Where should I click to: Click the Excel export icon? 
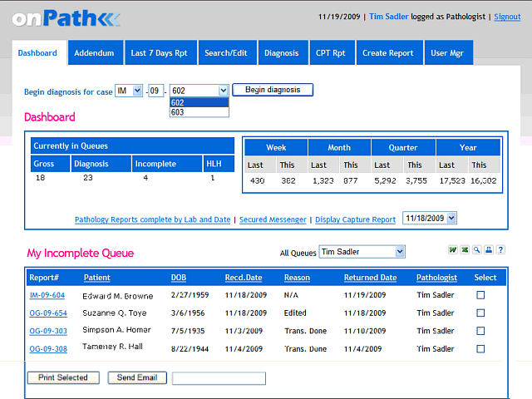[465, 250]
